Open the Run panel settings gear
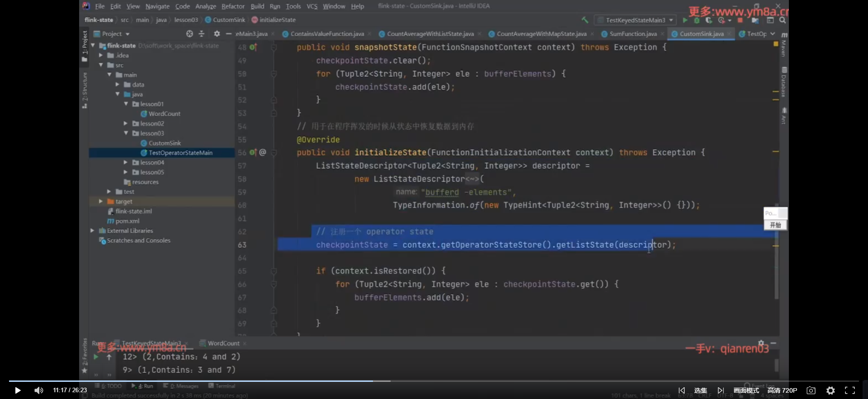 point(761,343)
